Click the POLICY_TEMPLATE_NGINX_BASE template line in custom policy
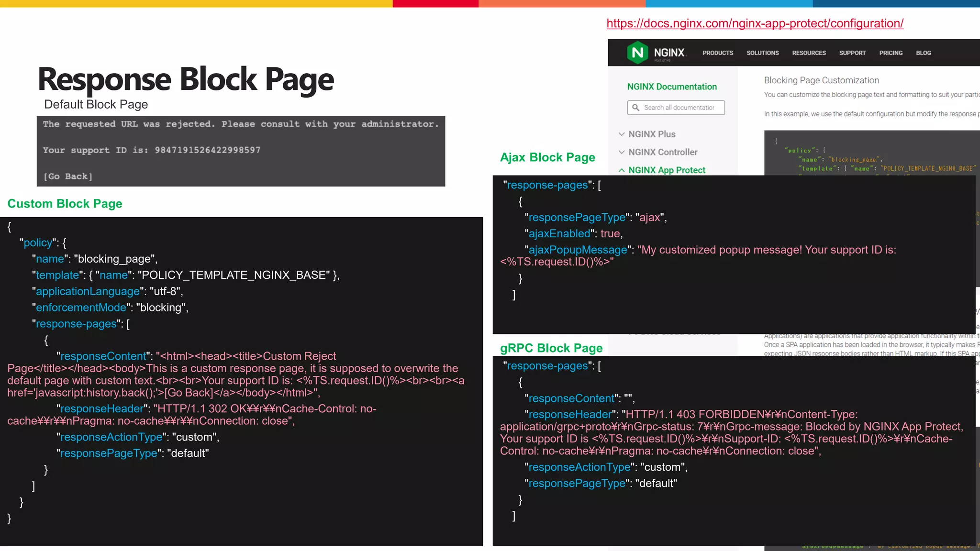The width and height of the screenshot is (980, 551). tap(186, 275)
